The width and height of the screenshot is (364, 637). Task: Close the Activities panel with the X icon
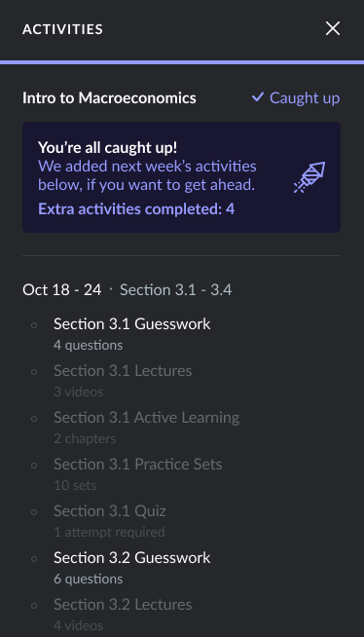tap(332, 28)
